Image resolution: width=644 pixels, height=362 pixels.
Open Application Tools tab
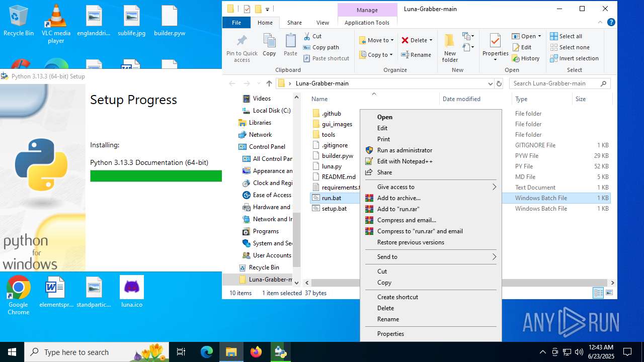coord(367,23)
